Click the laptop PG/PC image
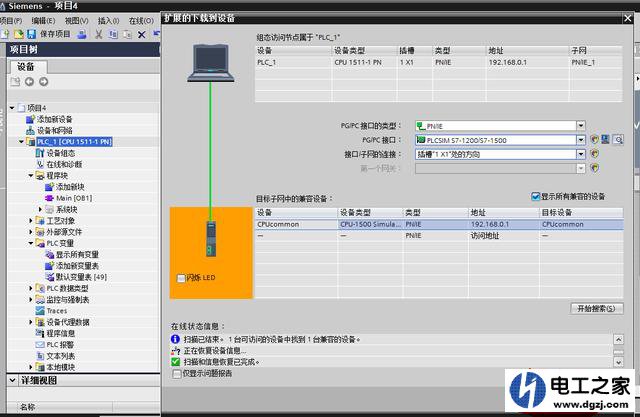 click(211, 63)
